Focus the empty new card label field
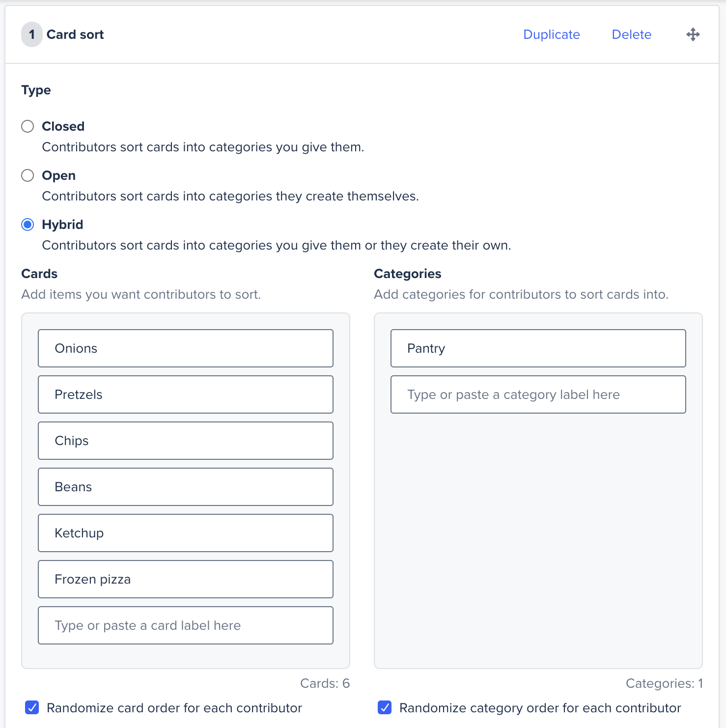The height and width of the screenshot is (728, 726). tap(186, 625)
